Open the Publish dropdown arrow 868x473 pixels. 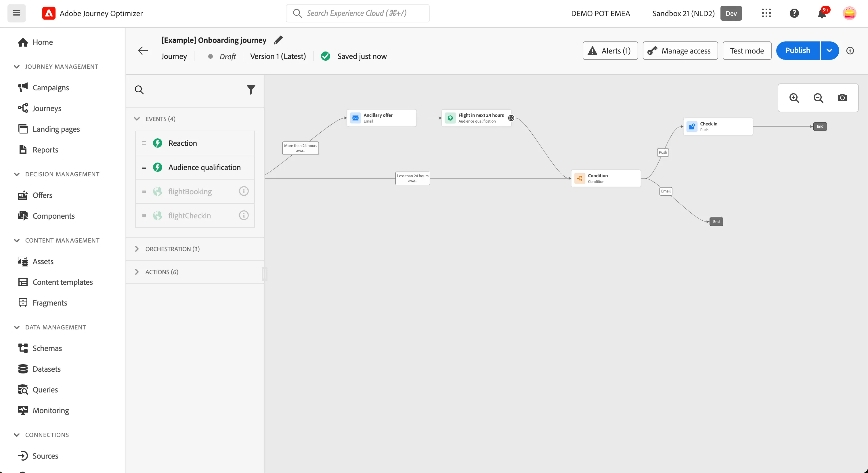click(x=829, y=51)
